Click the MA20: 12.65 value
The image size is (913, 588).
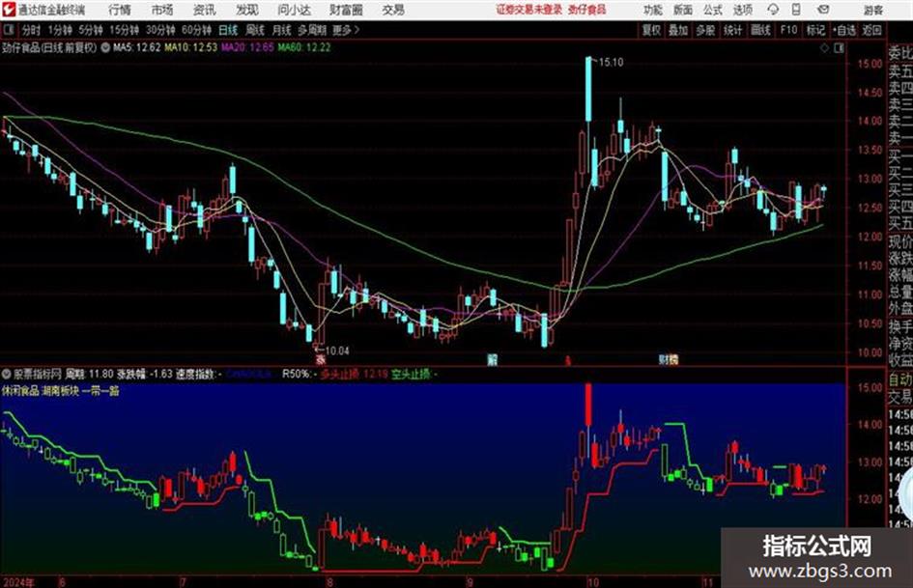tap(247, 47)
